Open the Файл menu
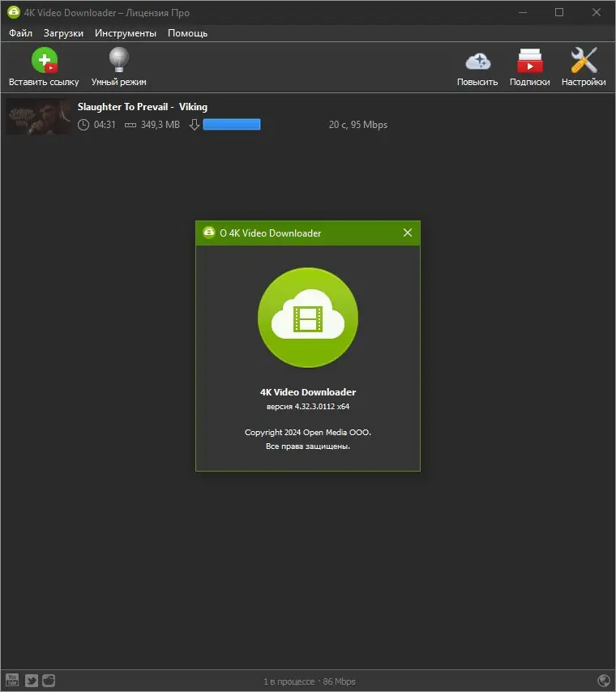616x692 pixels. coord(20,33)
